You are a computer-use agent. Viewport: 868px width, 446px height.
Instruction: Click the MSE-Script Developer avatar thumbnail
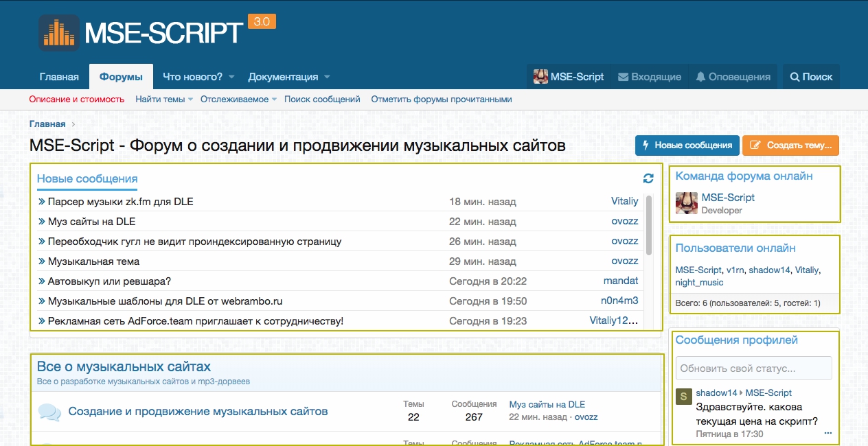pos(687,203)
